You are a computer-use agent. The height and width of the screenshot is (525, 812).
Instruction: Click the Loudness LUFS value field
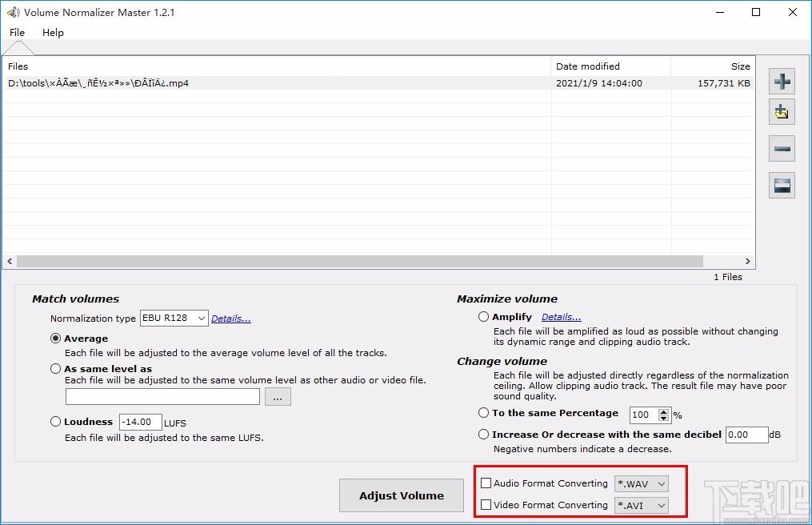[x=140, y=422]
